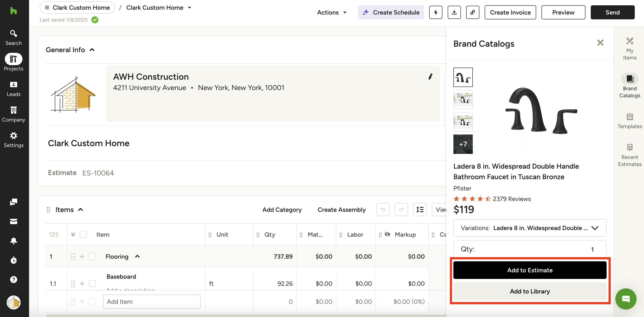
Task: Go to Projects in the sidebar
Action: pyautogui.click(x=13, y=62)
